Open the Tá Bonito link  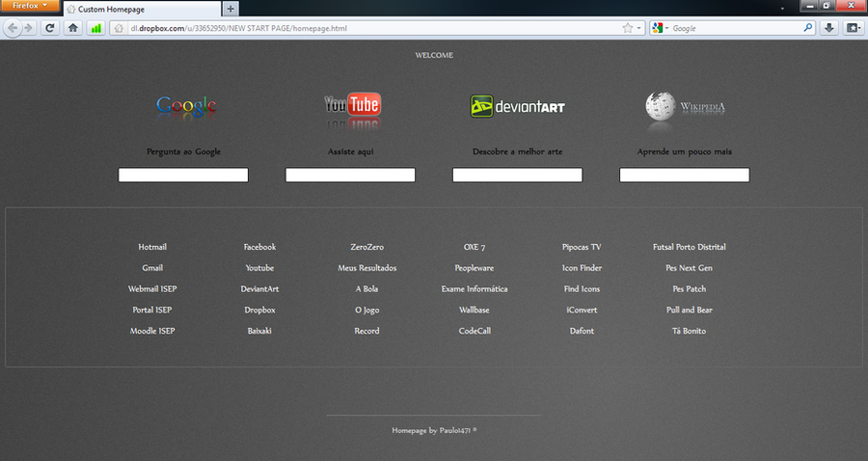[x=690, y=331]
